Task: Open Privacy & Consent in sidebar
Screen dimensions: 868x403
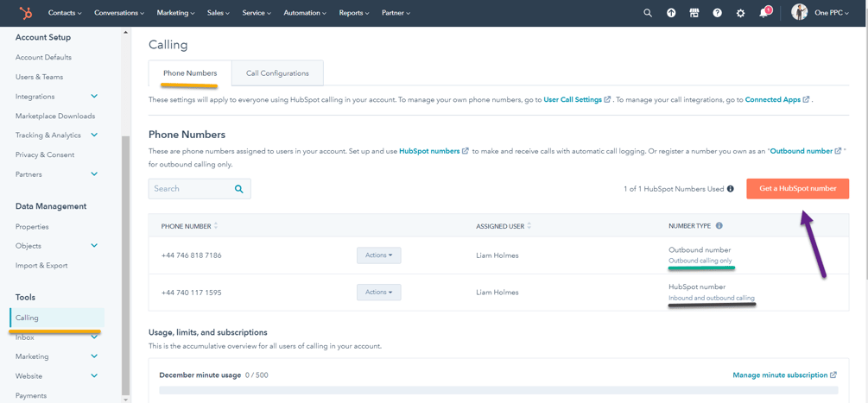Action: (x=45, y=154)
